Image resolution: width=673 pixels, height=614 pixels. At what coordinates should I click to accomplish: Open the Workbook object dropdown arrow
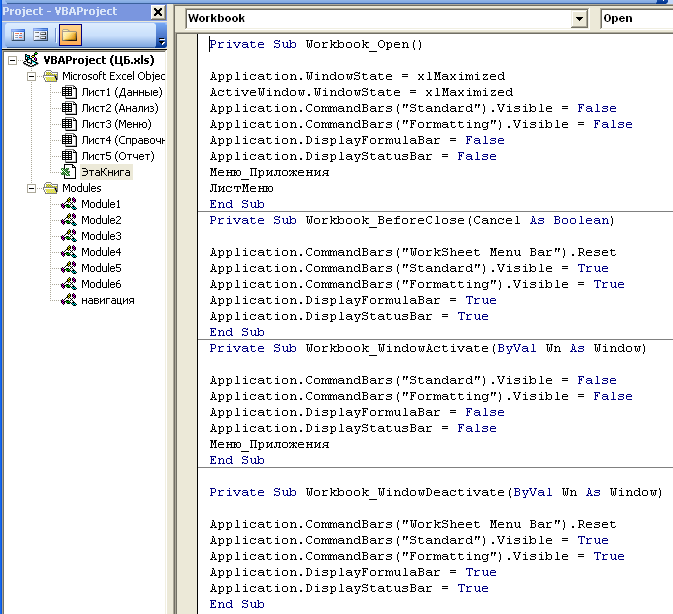click(579, 19)
